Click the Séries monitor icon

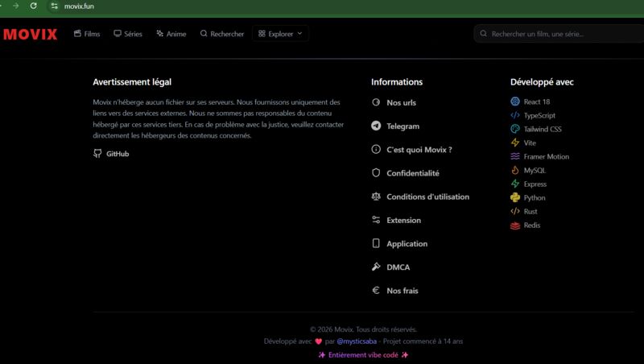(x=118, y=34)
